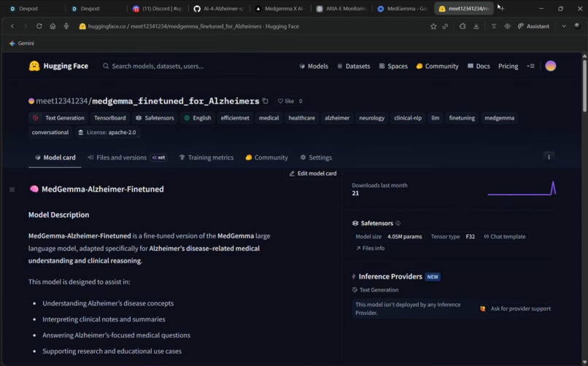This screenshot has width=588, height=366.
Task: Select the medical tag
Action: [269, 117]
